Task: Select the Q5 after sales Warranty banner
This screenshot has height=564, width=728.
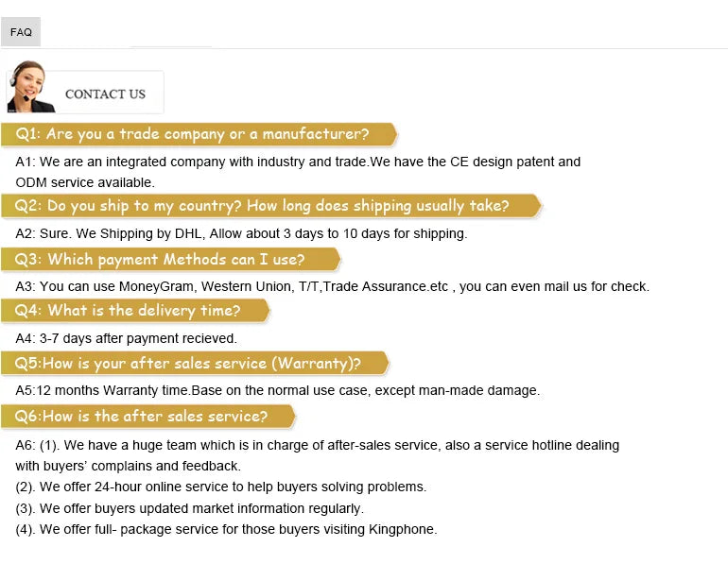Action: (x=195, y=364)
